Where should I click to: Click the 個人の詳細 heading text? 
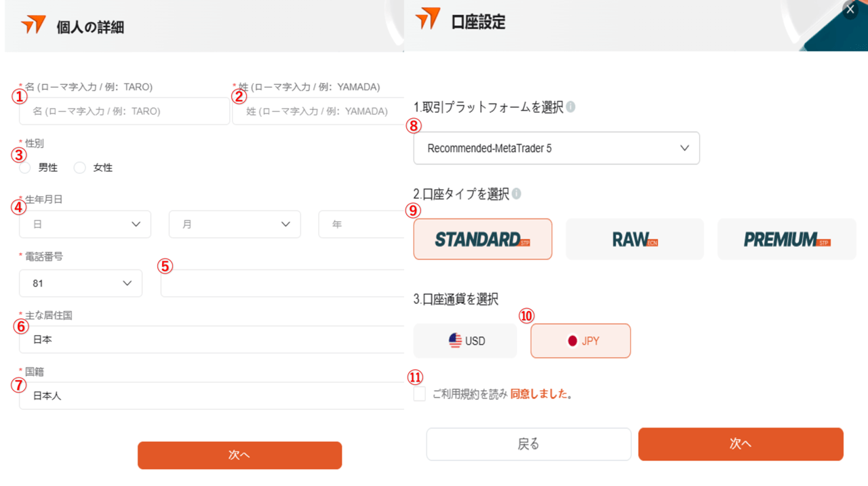tap(90, 27)
